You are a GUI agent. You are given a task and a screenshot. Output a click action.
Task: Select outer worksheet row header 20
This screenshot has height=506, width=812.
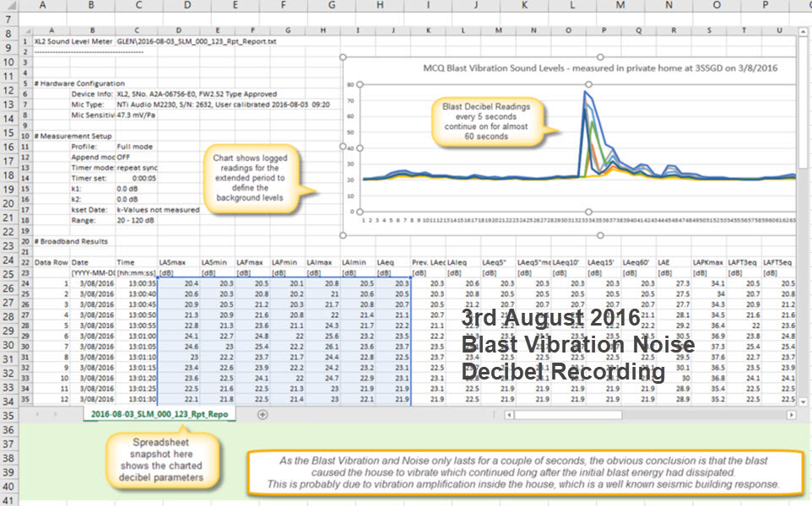[8, 204]
